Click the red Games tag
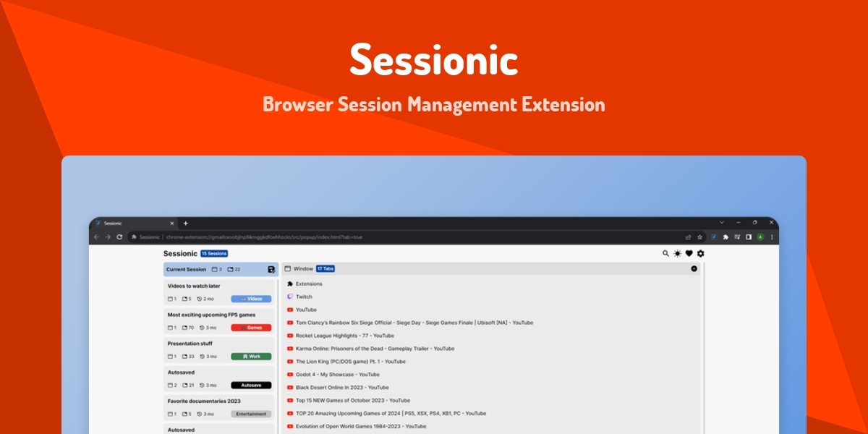The height and width of the screenshot is (434, 868). point(251,328)
